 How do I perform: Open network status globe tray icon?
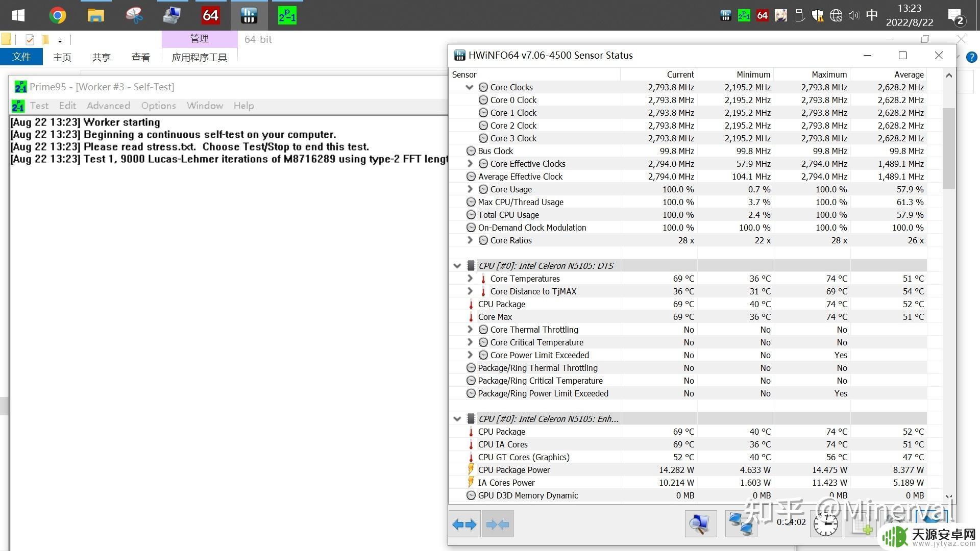836,15
